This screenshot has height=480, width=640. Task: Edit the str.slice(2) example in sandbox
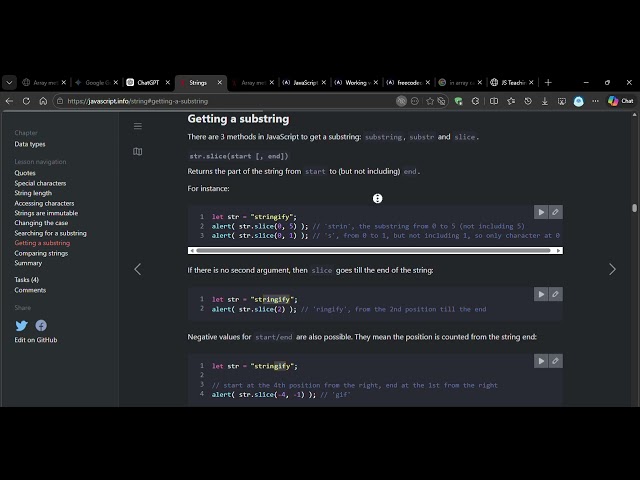[x=556, y=294]
